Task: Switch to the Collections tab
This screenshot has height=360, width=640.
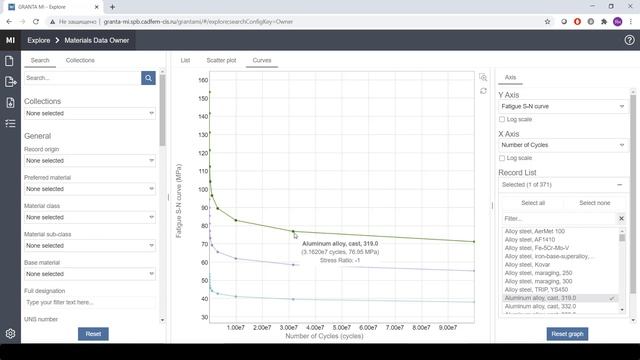Action: pyautogui.click(x=80, y=60)
